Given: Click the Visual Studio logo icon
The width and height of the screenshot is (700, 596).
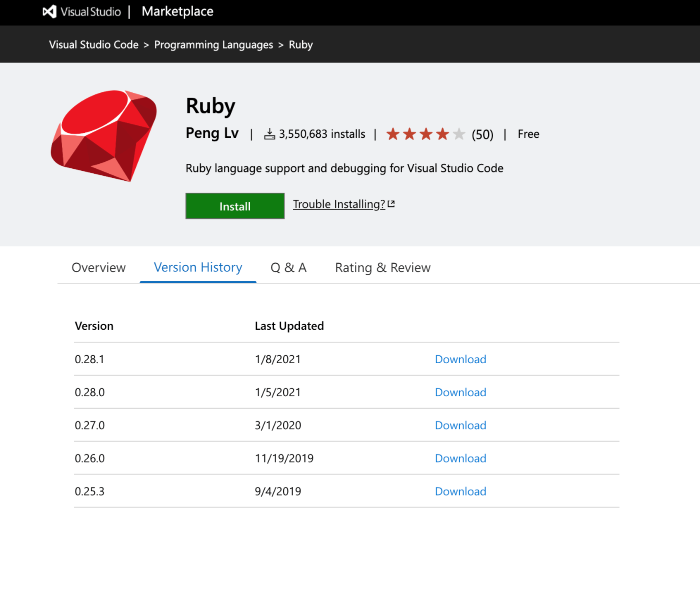Looking at the screenshot, I should click(49, 11).
